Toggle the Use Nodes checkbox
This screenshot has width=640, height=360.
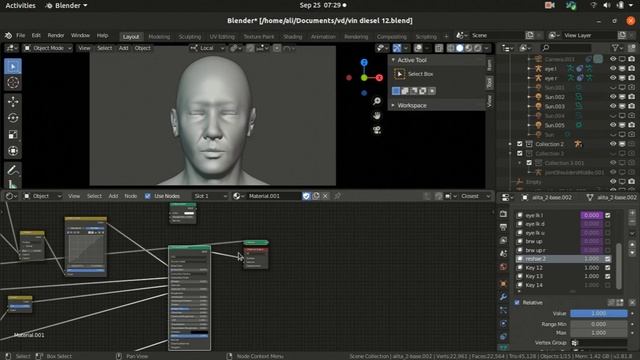(x=148, y=196)
